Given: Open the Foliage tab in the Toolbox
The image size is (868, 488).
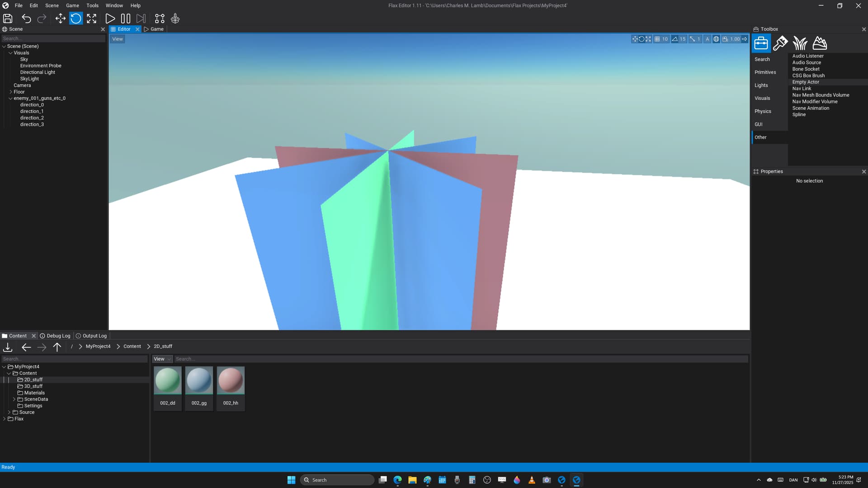Looking at the screenshot, I should point(800,43).
